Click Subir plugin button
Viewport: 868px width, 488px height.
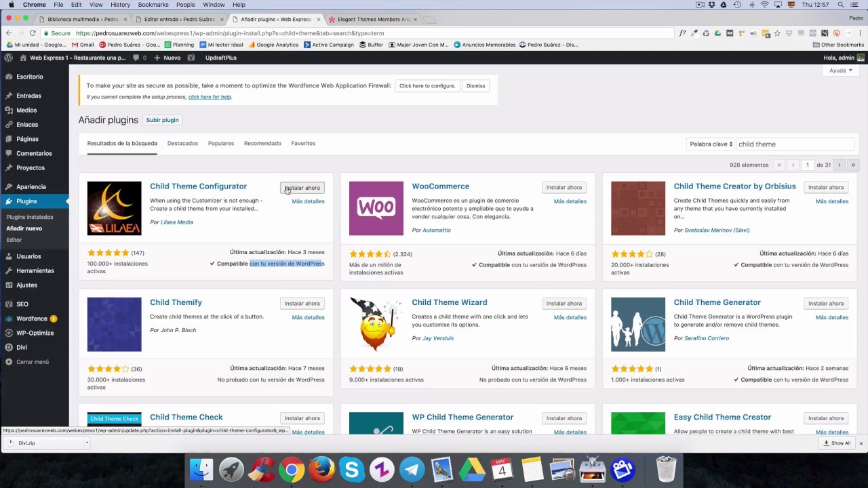click(162, 120)
